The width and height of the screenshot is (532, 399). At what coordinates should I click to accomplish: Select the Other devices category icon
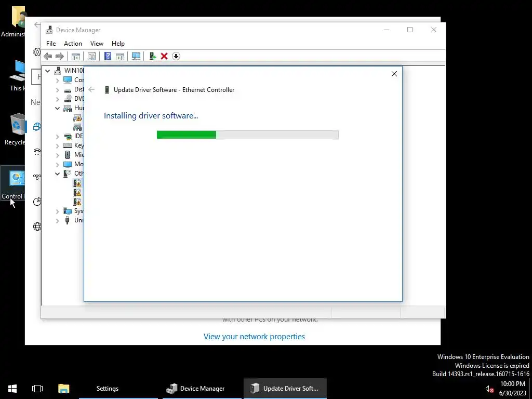(x=68, y=174)
